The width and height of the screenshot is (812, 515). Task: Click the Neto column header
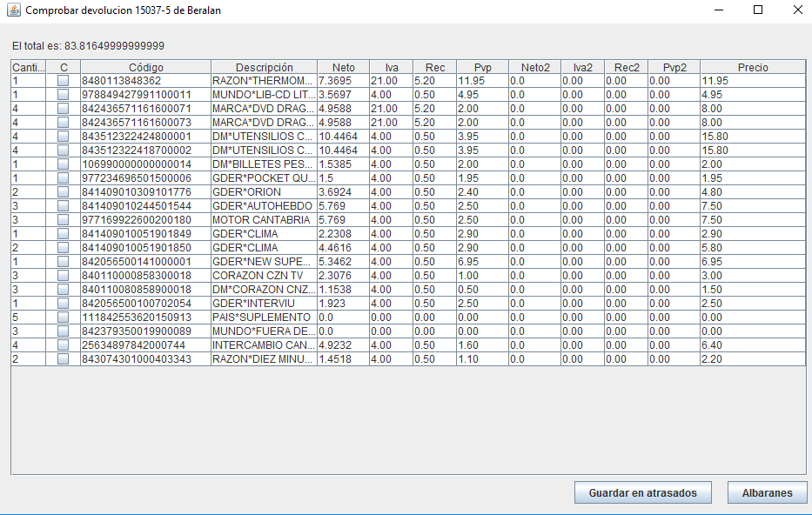point(343,67)
